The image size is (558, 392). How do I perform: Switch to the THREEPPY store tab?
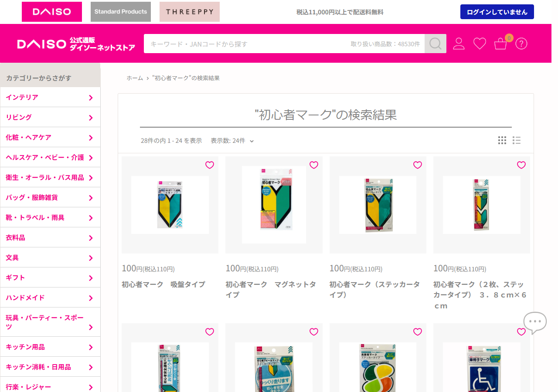[190, 12]
